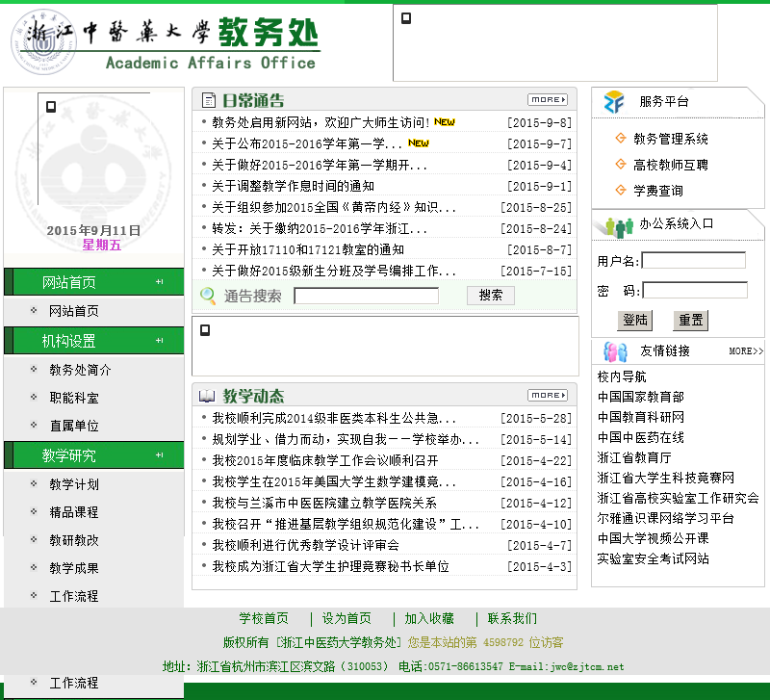The width and height of the screenshot is (770, 700).
Task: Open notice 关于开放17110和17121教室的通知
Action: coord(308,249)
